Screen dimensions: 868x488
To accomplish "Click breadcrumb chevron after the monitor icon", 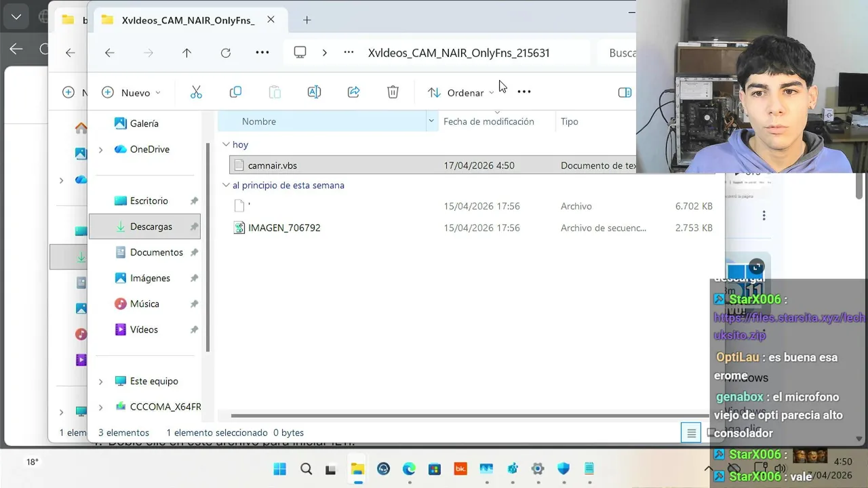I will pyautogui.click(x=324, y=52).
